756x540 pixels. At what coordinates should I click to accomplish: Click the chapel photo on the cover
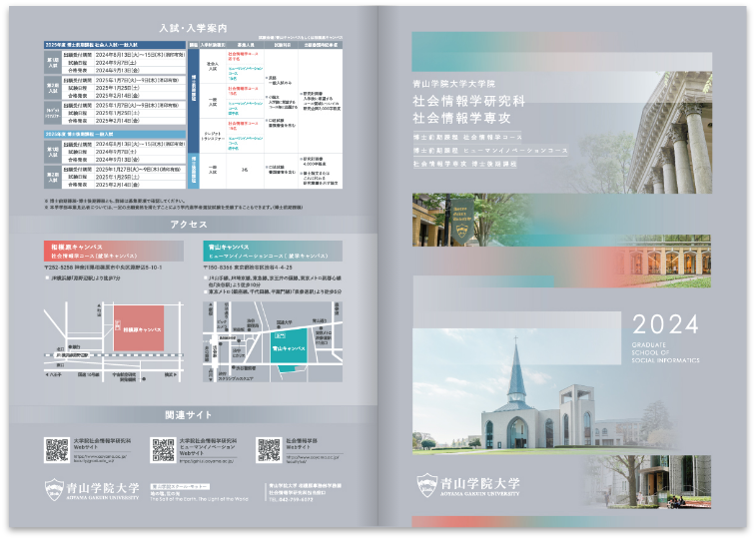point(545,391)
